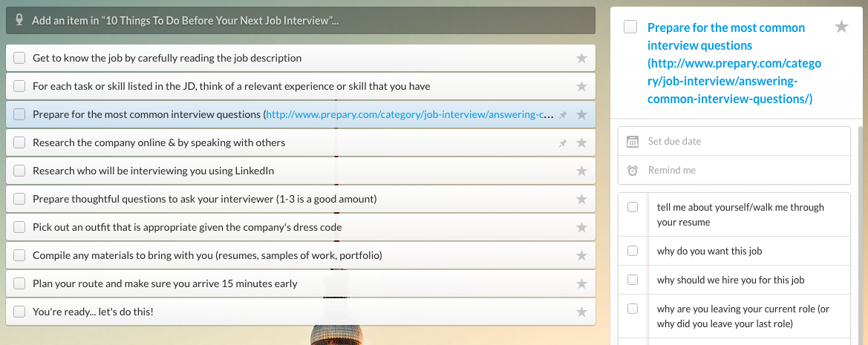Image resolution: width=868 pixels, height=345 pixels.
Task: Complete the task via detail panel checkbox
Action: (x=630, y=27)
